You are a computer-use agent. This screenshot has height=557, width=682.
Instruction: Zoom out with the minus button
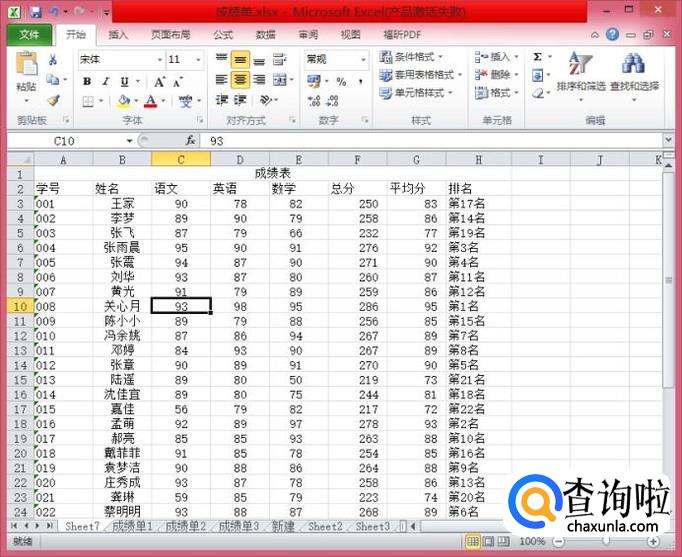pyautogui.click(x=558, y=542)
